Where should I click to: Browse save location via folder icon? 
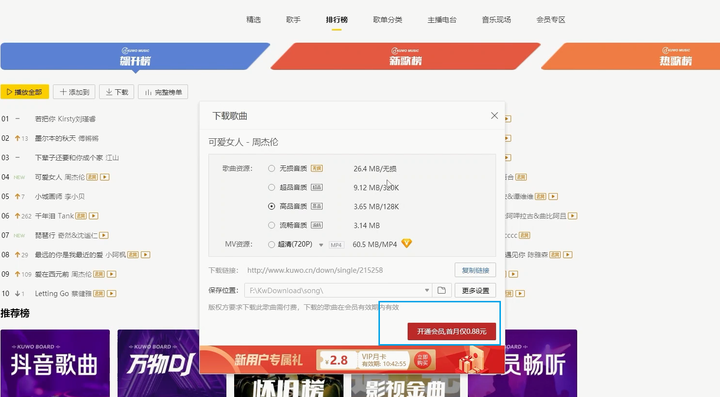click(442, 290)
